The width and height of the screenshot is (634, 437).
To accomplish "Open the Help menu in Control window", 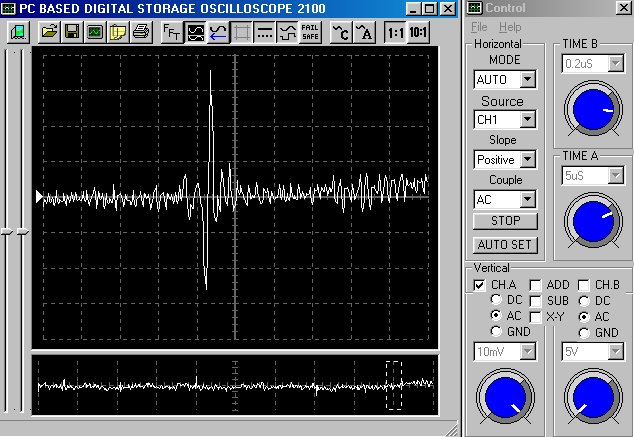I will point(510,26).
